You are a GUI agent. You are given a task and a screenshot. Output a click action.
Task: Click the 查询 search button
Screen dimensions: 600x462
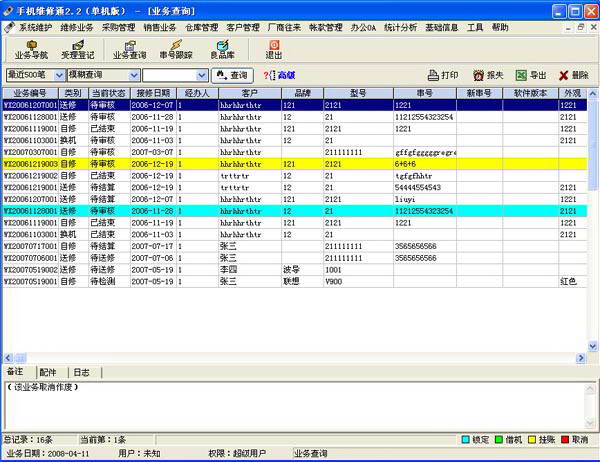[x=232, y=75]
